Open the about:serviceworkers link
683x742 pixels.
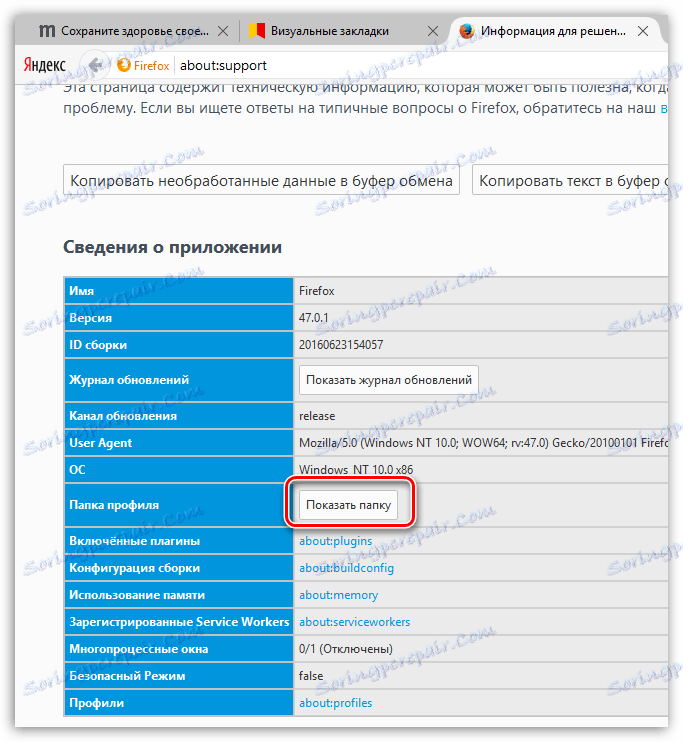(x=355, y=622)
